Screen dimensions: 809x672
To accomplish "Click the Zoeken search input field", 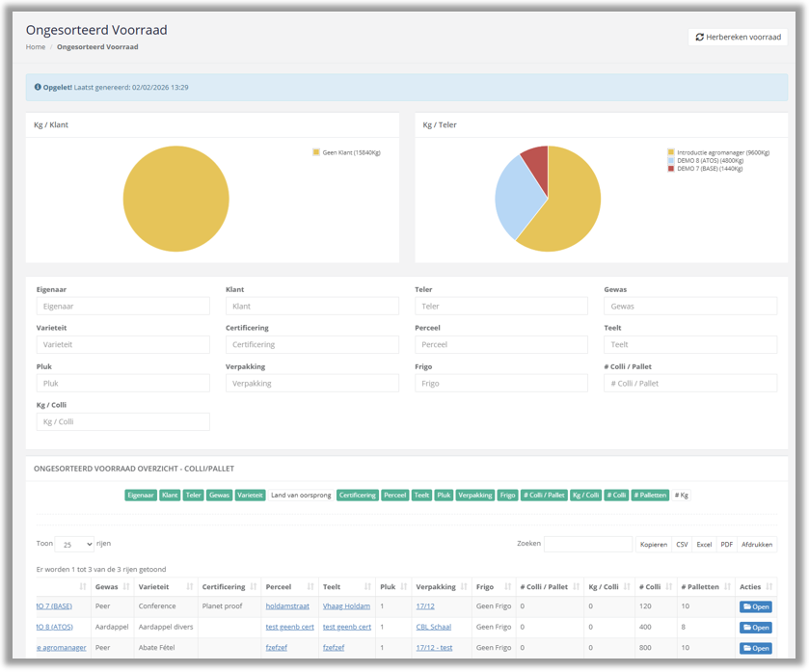I will [x=588, y=544].
